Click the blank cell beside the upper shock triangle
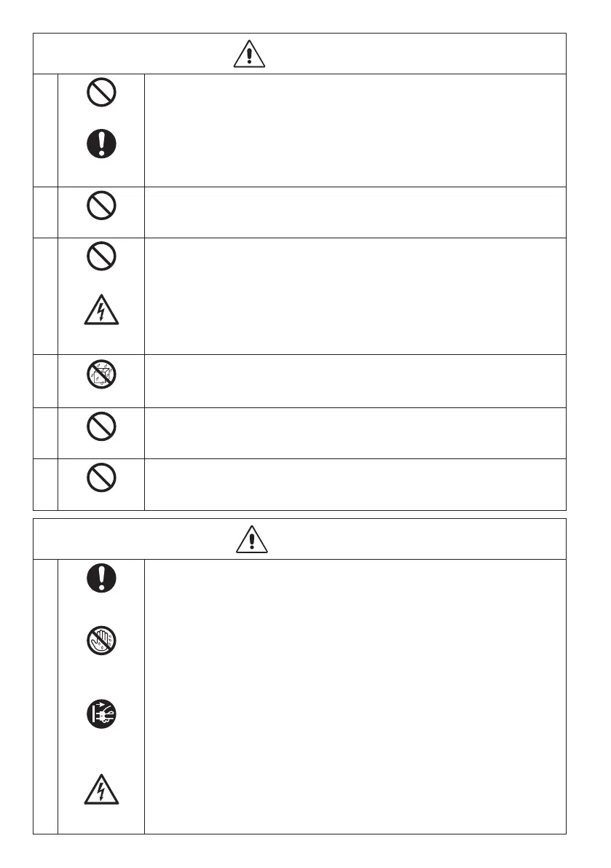 coord(355,296)
